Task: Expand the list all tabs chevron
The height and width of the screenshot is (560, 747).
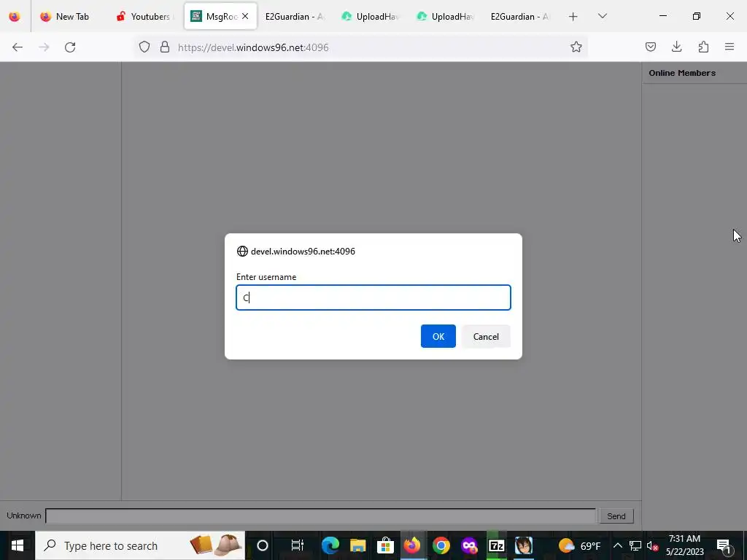Action: coord(602,16)
